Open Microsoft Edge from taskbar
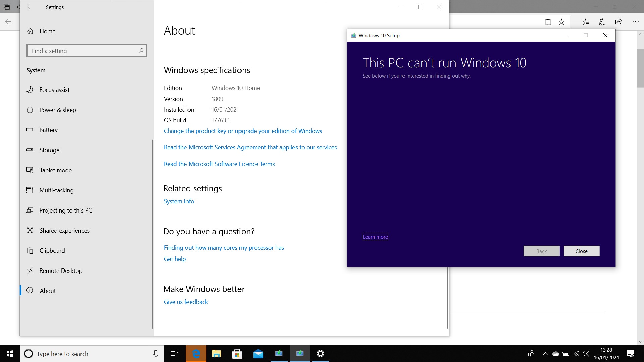644x362 pixels. [196, 354]
